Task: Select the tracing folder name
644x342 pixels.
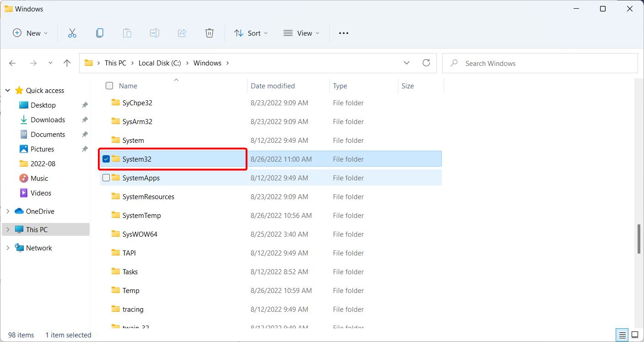Action: coord(133,309)
